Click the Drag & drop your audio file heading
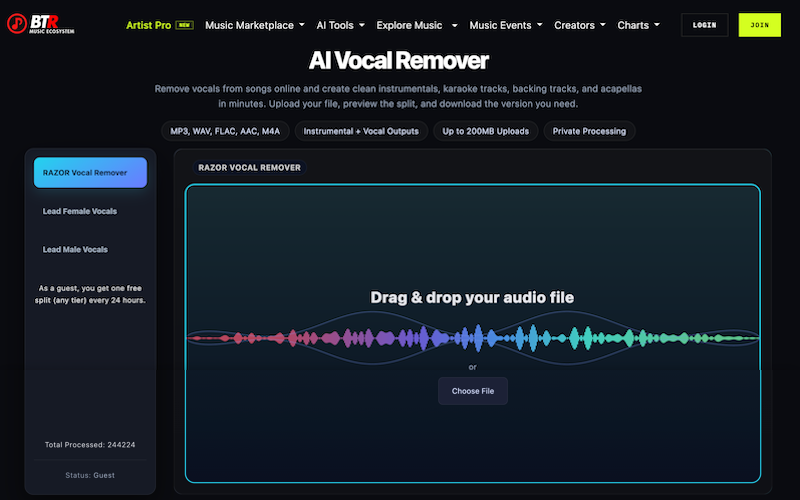The width and height of the screenshot is (800, 500). (x=472, y=297)
